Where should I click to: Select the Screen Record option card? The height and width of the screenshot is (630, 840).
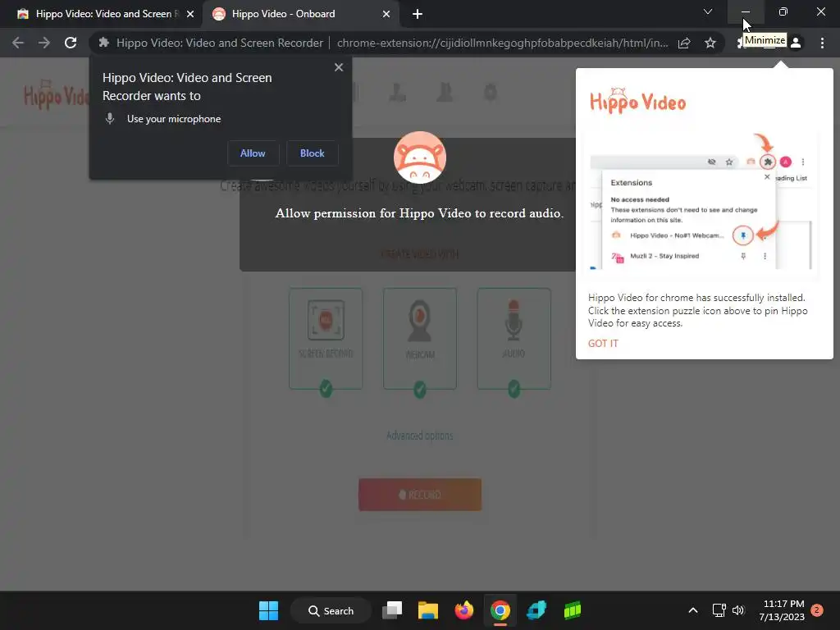[x=326, y=339]
